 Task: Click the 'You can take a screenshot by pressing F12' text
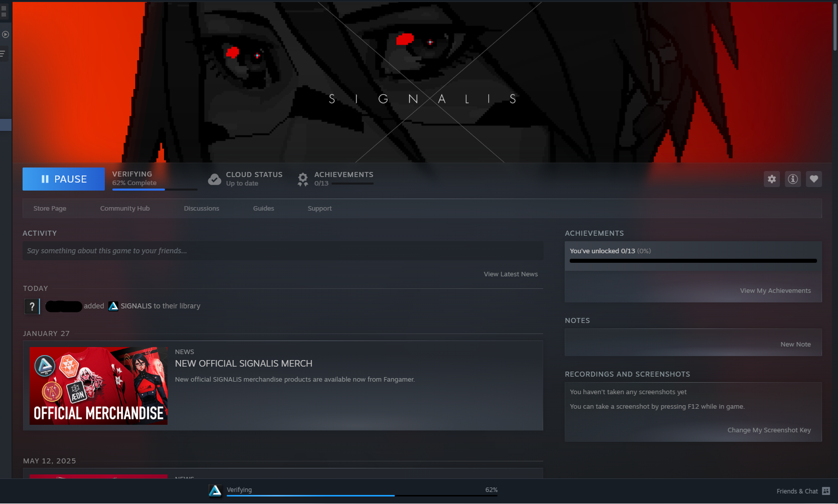657,407
